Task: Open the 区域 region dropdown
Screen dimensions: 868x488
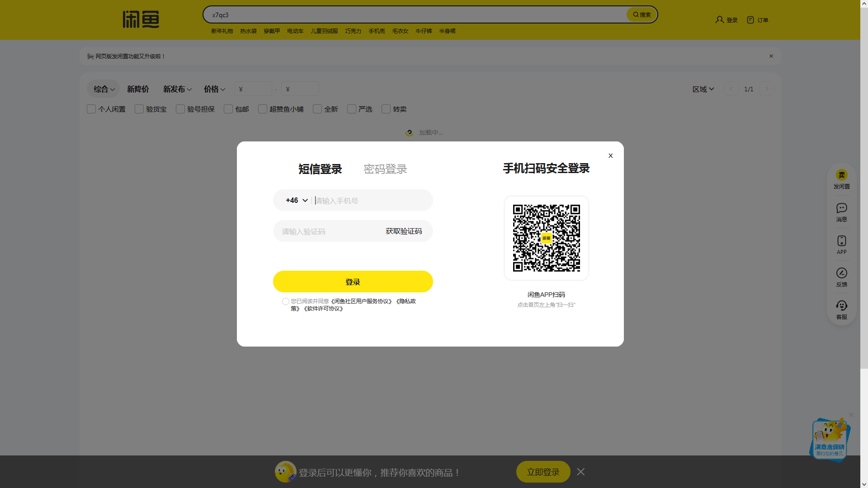Action: point(703,89)
